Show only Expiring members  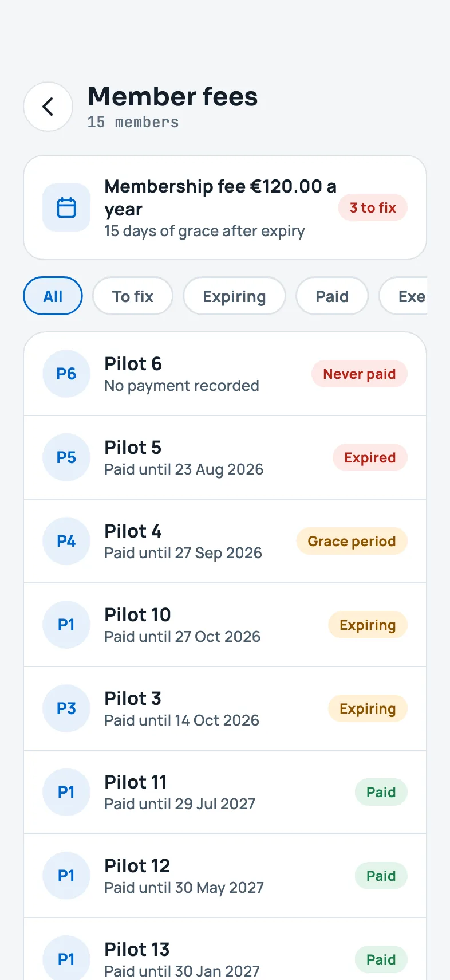pyautogui.click(x=234, y=296)
